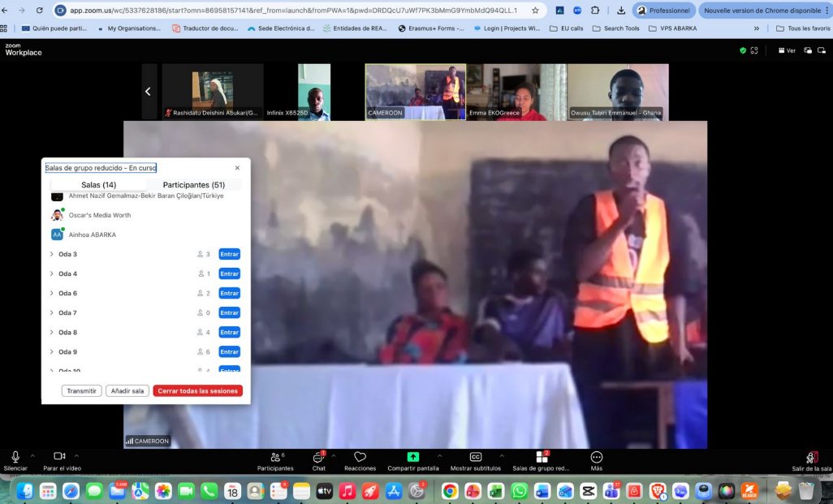The image size is (833, 504).
Task: Open the Más three-dots menu
Action: (x=597, y=458)
